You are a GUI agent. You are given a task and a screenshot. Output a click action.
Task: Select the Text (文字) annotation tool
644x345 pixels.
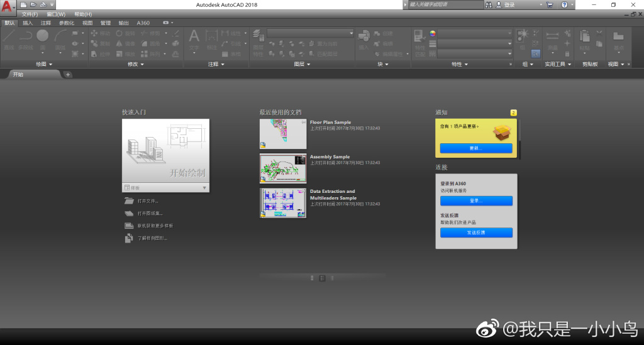pos(194,40)
